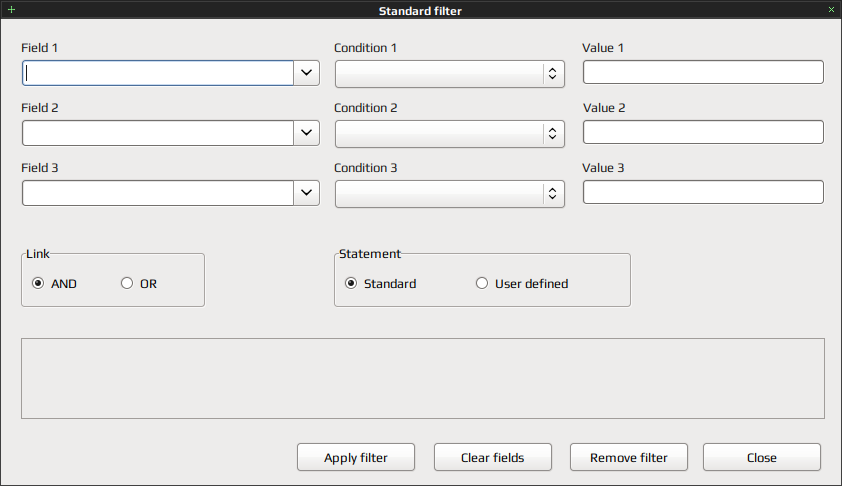The height and width of the screenshot is (486, 842).
Task: Click into the Value 1 input
Action: 703,72
